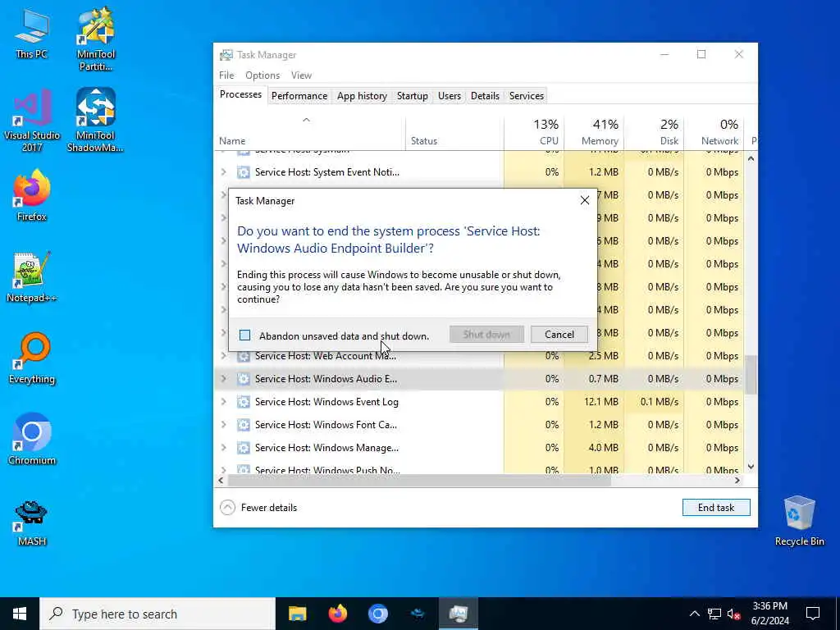
Task: Close the end process confirmation dialog
Action: tap(584, 200)
